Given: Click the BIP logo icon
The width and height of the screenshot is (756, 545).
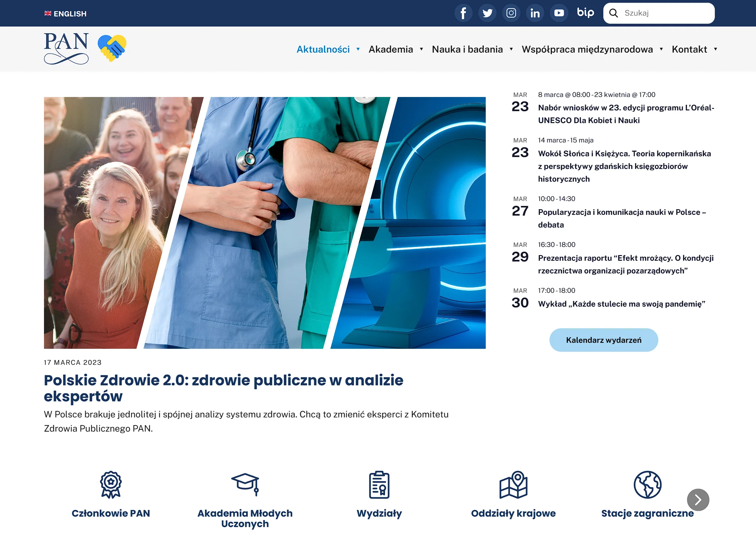Looking at the screenshot, I should 585,13.
